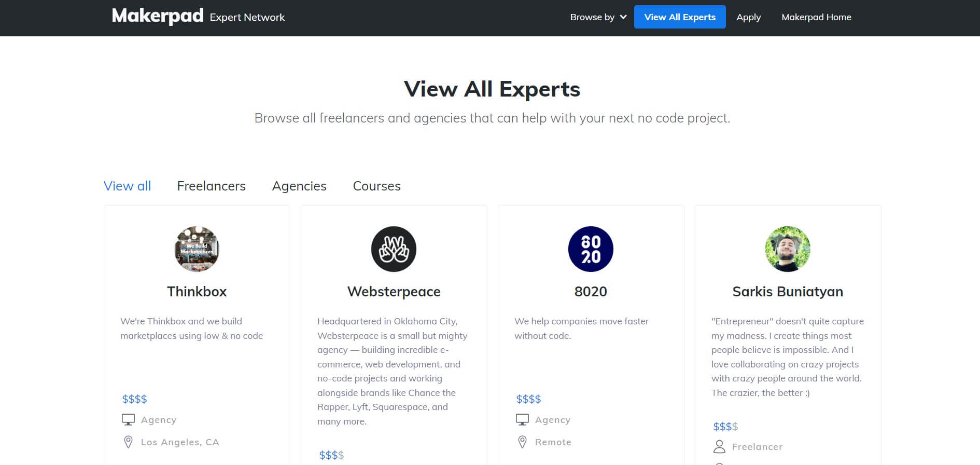Image resolution: width=980 pixels, height=465 pixels.
Task: Click monitor icon beside Agency on Thinkbox card
Action: (128, 419)
